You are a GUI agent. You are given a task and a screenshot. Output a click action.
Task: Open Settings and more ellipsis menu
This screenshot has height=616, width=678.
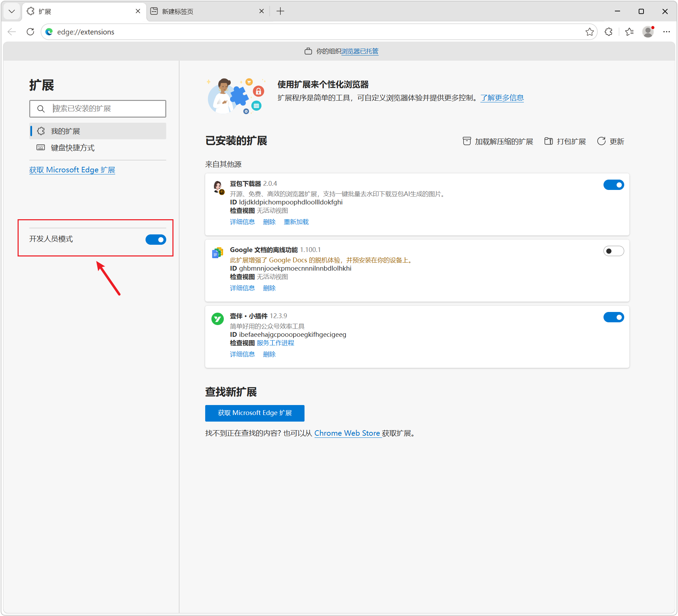tap(667, 32)
